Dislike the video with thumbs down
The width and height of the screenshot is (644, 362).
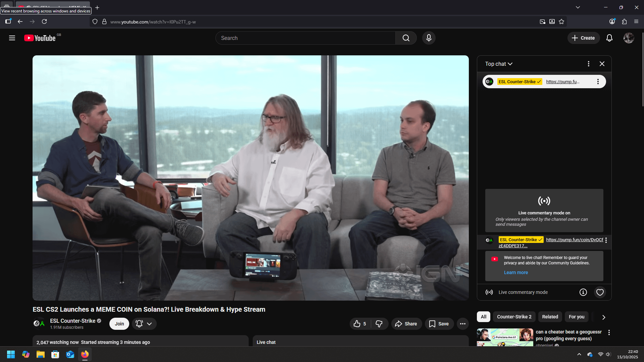(379, 324)
